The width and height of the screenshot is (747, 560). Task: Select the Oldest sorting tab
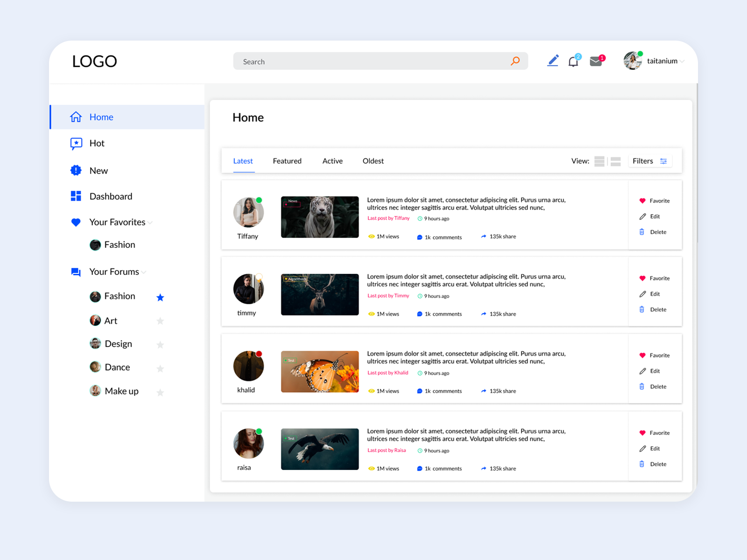point(373,161)
